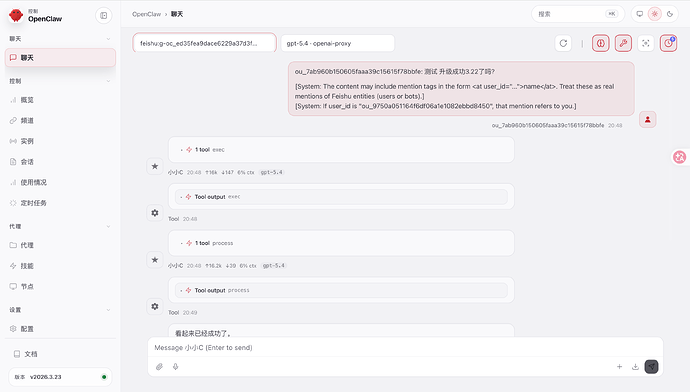Click the floating pink assistant icon
This screenshot has height=392, width=690.
679,157
